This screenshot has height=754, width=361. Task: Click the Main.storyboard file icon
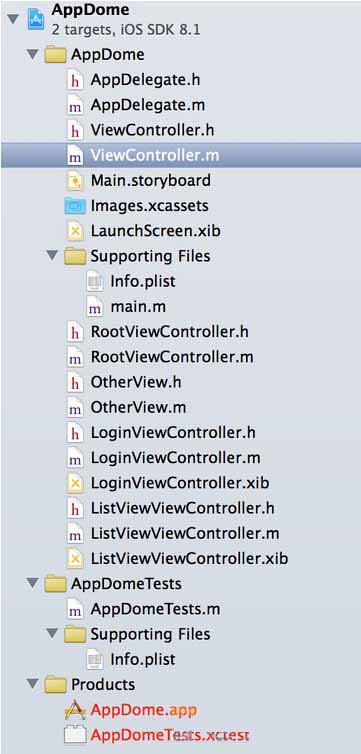[75, 181]
